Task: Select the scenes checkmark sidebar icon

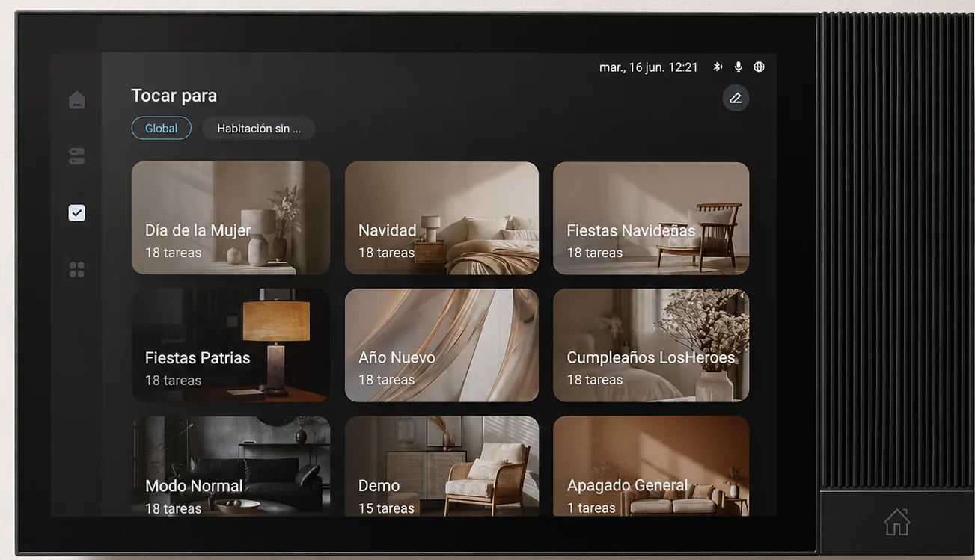Action: [x=76, y=213]
